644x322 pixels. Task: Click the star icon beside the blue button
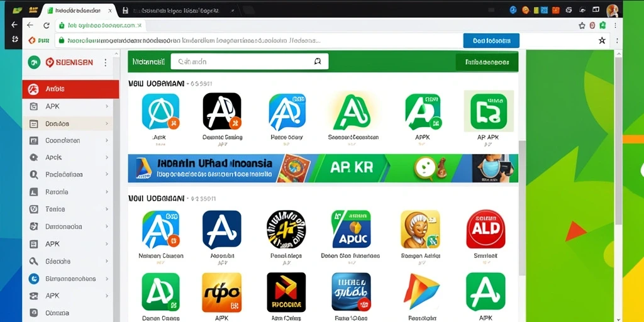[602, 40]
